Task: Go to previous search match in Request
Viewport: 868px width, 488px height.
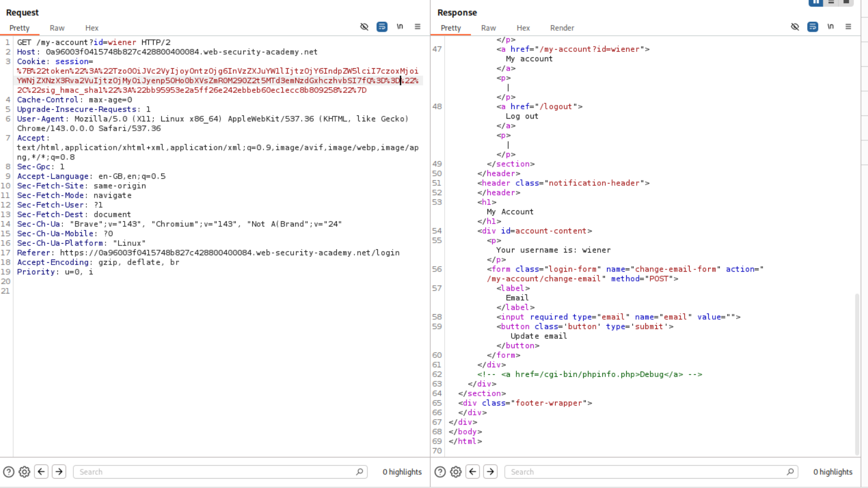Action: click(x=42, y=472)
